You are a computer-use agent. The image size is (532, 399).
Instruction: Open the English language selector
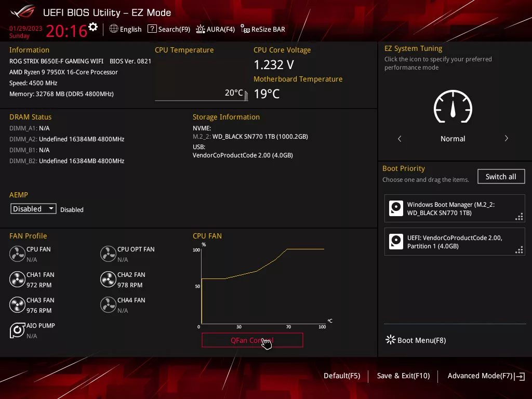tap(125, 29)
